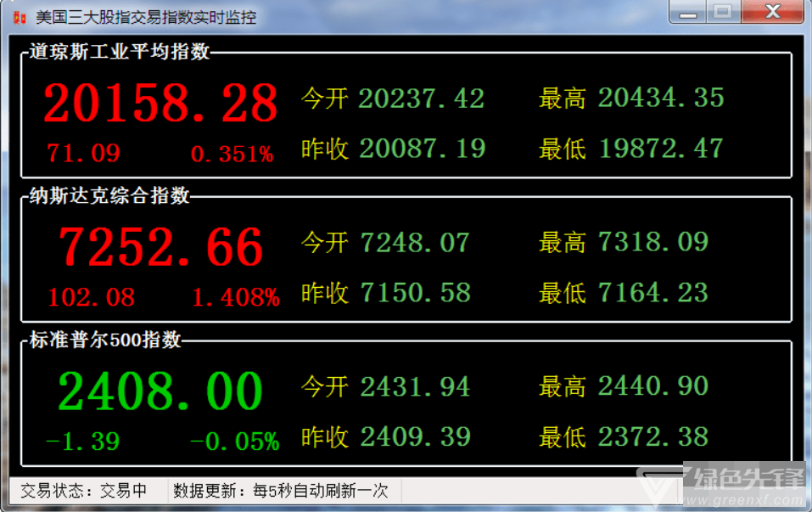Click the 最低 label in Dow Jones row

click(x=563, y=149)
